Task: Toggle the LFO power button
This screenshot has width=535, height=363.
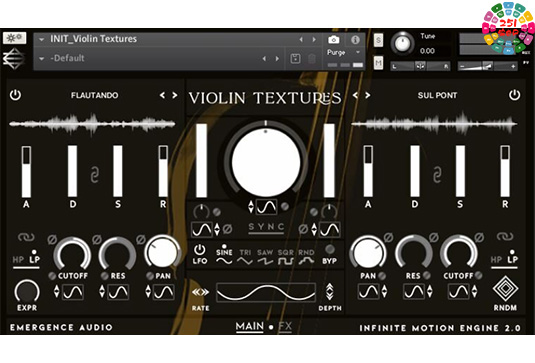Action: click(200, 250)
